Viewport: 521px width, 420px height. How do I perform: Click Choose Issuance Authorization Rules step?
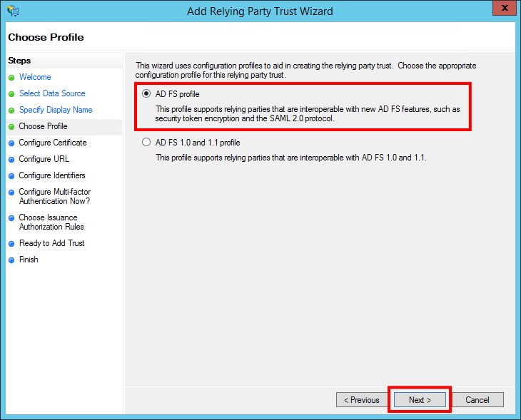click(x=51, y=222)
